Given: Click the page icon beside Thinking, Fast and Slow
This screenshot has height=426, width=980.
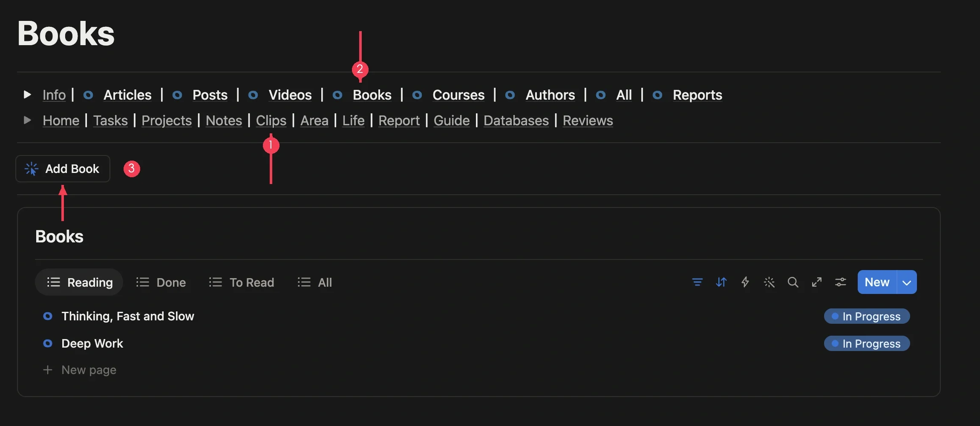Looking at the screenshot, I should 48,316.
